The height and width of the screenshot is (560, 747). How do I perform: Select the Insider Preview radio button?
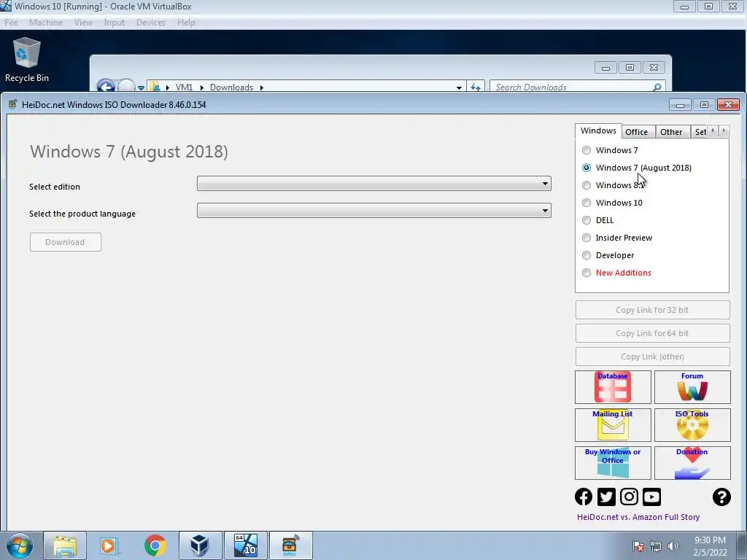[587, 238]
